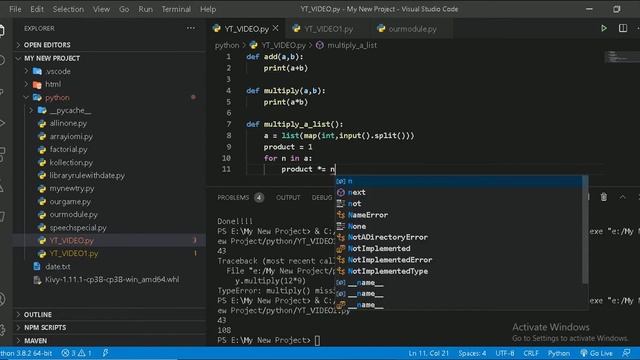Open kollection.py in explorer
This screenshot has height=360, width=640.
110,162
